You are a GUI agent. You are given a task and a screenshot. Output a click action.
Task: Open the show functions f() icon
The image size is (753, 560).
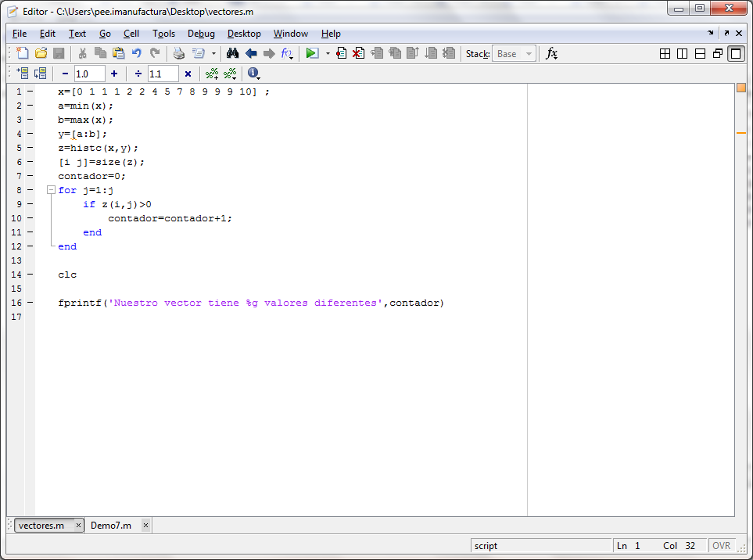pyautogui.click(x=287, y=53)
